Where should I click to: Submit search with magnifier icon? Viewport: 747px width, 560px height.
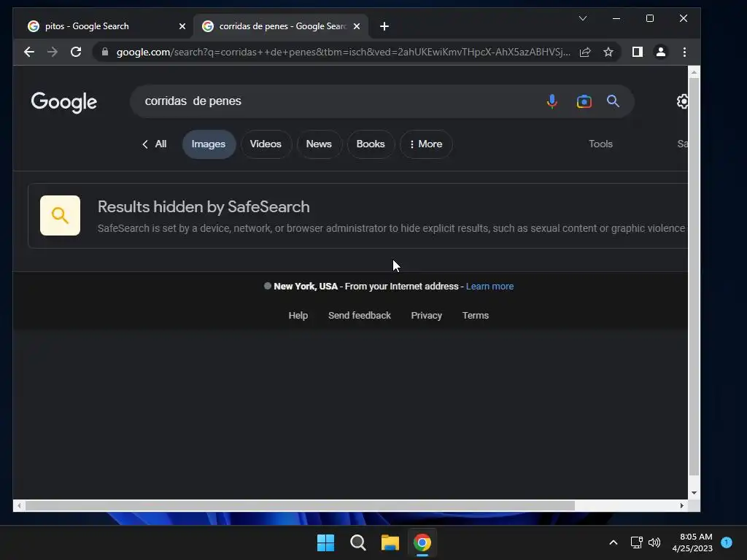613,101
